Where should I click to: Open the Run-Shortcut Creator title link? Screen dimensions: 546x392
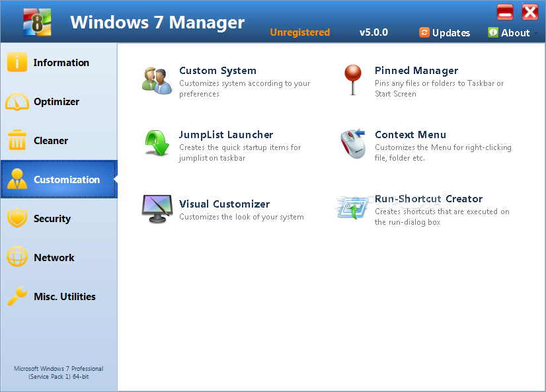pyautogui.click(x=428, y=199)
